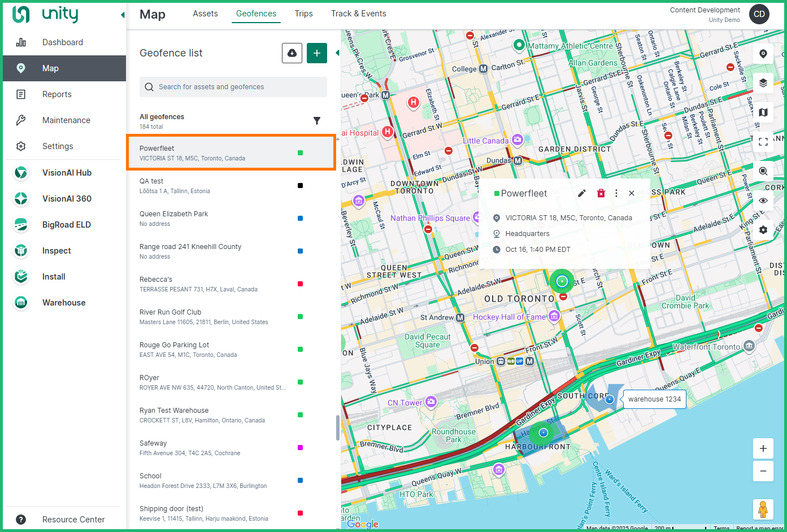Toggle map visibility with the eye icon

(763, 200)
